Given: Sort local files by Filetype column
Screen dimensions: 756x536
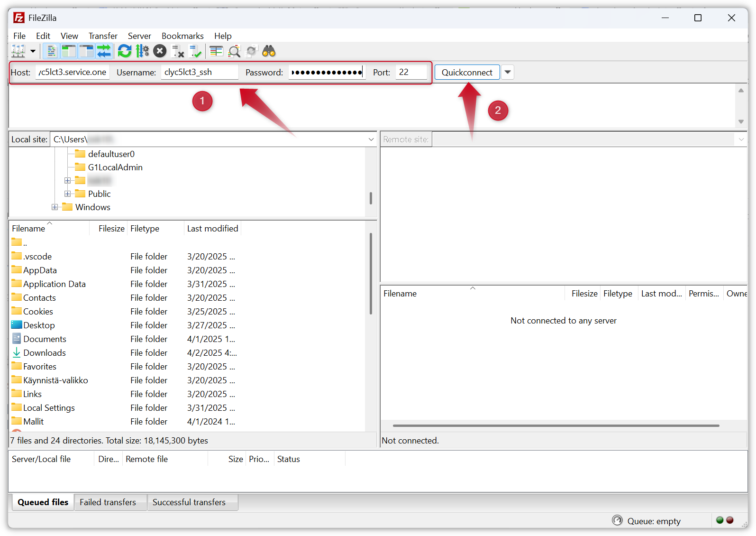Looking at the screenshot, I should 155,229.
